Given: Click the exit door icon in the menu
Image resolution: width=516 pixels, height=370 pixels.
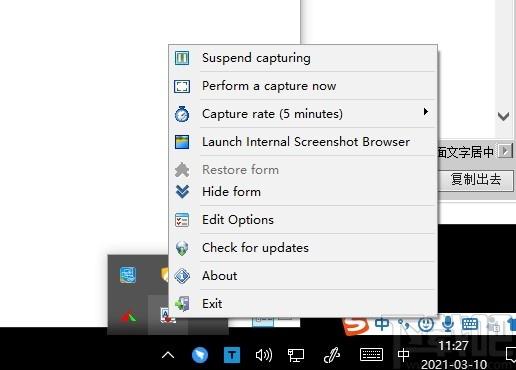Looking at the screenshot, I should [182, 304].
